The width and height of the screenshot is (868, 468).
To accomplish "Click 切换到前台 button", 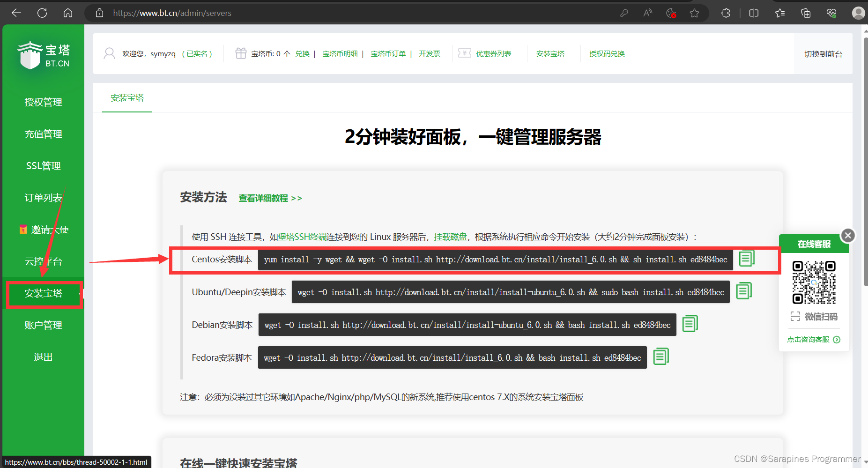I will click(x=823, y=54).
